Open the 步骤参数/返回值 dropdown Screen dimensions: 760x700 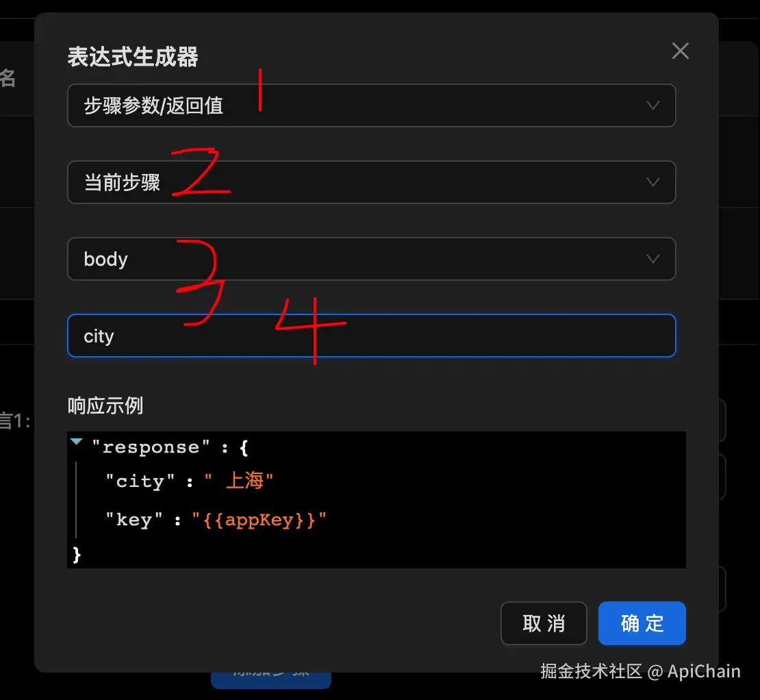coord(371,105)
